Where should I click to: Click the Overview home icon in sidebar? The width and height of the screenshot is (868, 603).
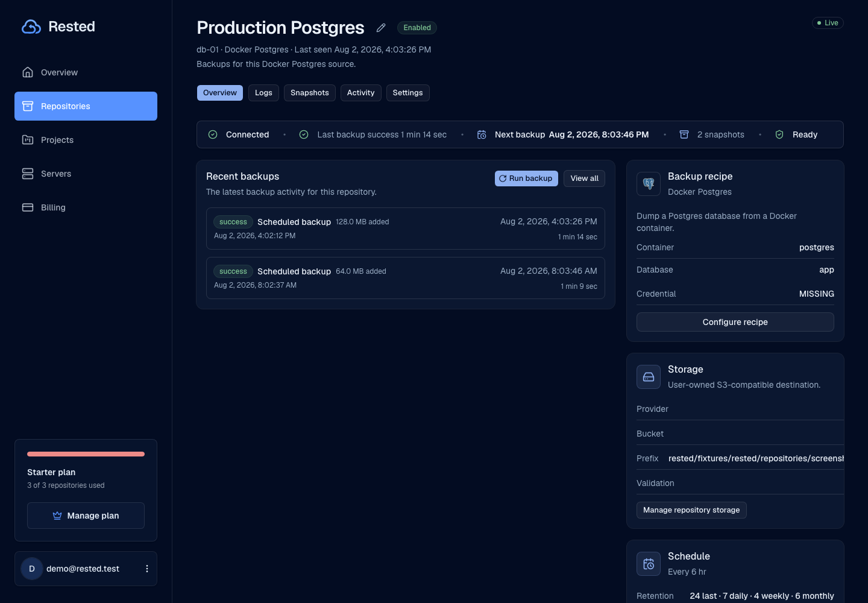pos(28,72)
